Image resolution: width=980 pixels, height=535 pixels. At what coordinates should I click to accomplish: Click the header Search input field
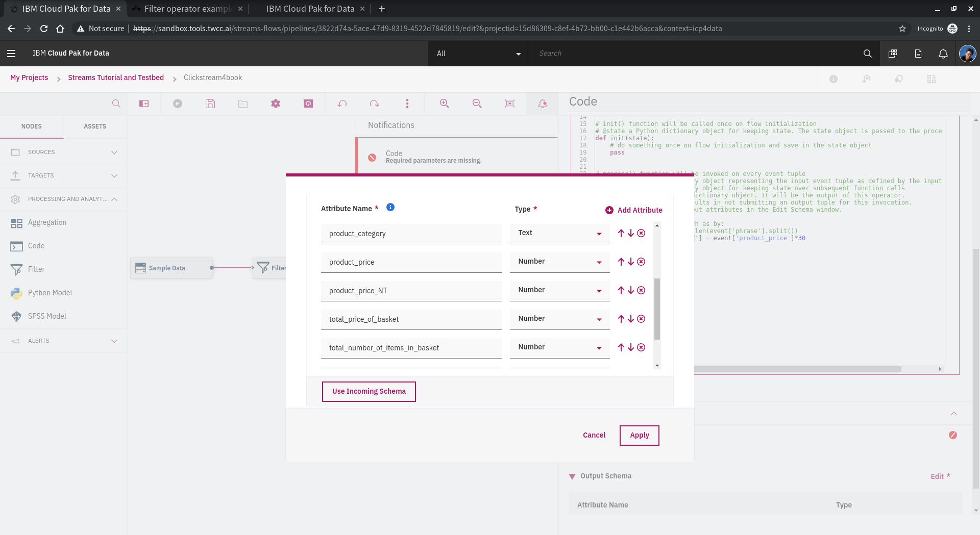694,53
